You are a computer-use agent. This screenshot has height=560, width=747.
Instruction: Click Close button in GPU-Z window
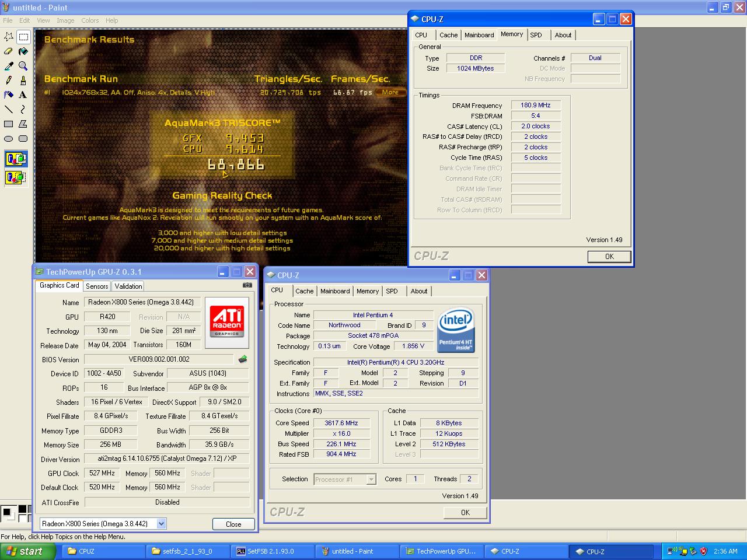(x=233, y=524)
